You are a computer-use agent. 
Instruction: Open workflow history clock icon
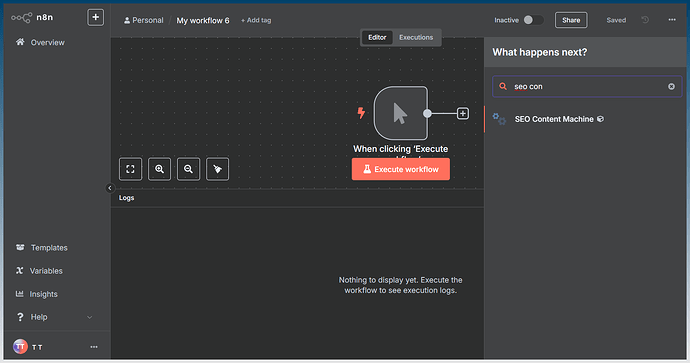pyautogui.click(x=645, y=20)
